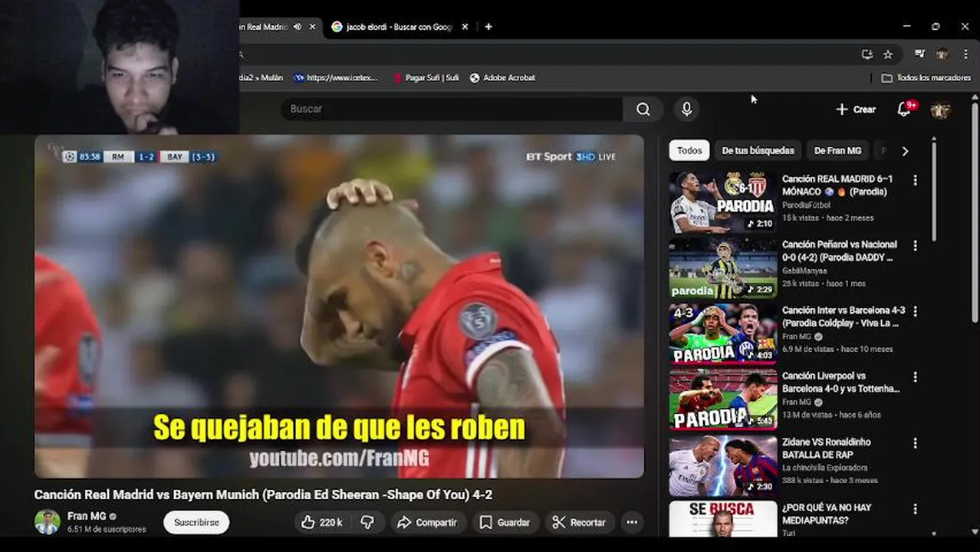This screenshot has width=980, height=552.
Task: Click the recommendations list scrollbar
Action: tap(934, 192)
